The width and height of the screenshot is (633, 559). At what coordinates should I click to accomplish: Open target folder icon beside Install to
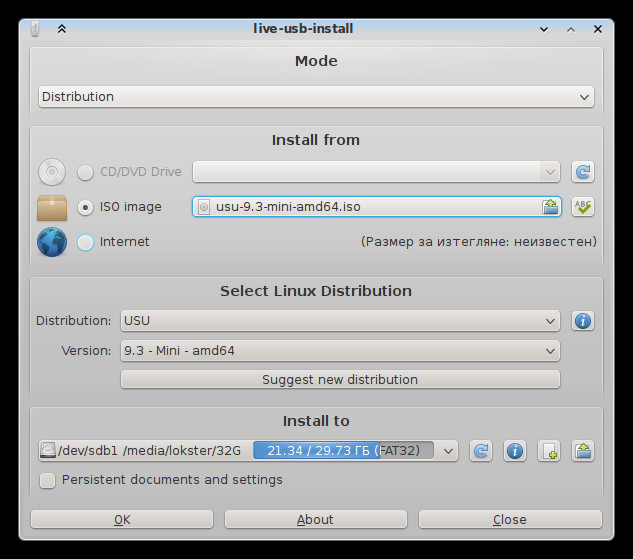tap(583, 451)
